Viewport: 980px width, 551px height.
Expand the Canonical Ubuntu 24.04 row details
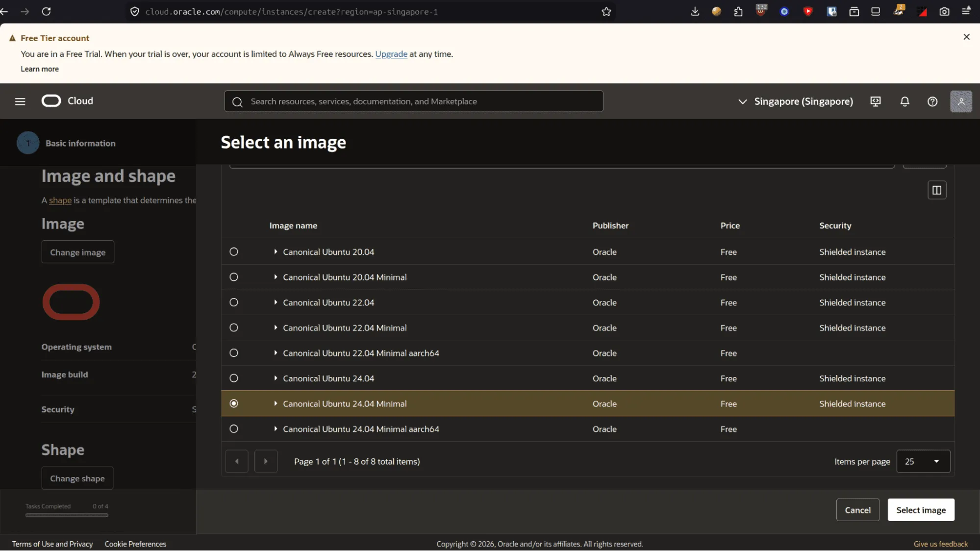click(x=276, y=378)
